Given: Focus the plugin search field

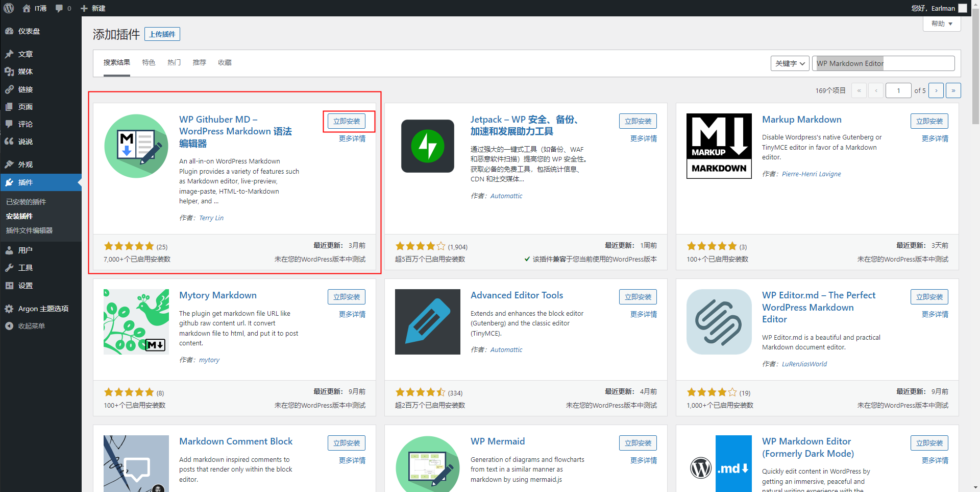Looking at the screenshot, I should point(884,63).
